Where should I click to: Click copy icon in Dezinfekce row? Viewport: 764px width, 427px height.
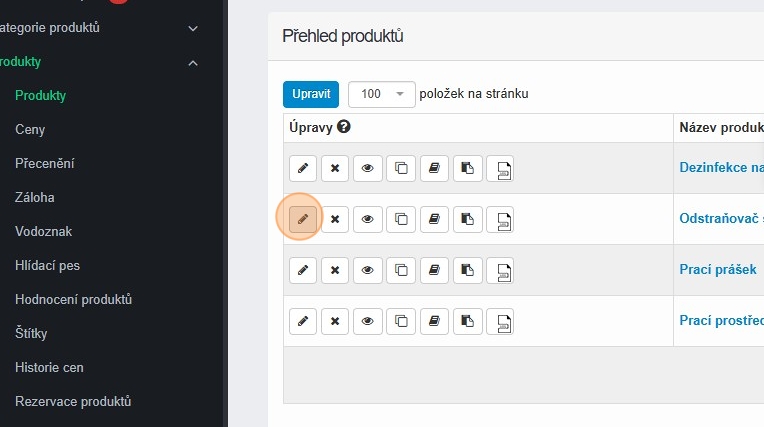401,168
